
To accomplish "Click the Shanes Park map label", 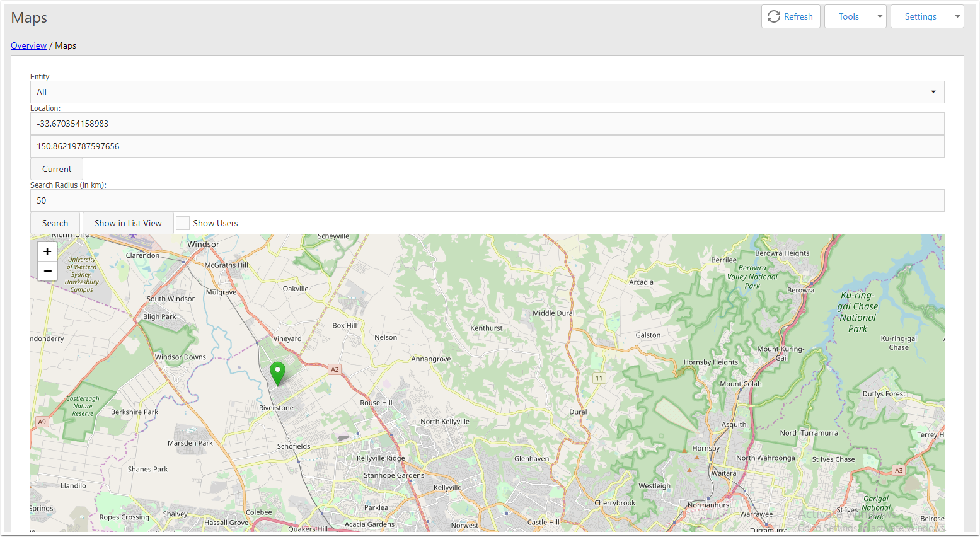I will tap(147, 469).
